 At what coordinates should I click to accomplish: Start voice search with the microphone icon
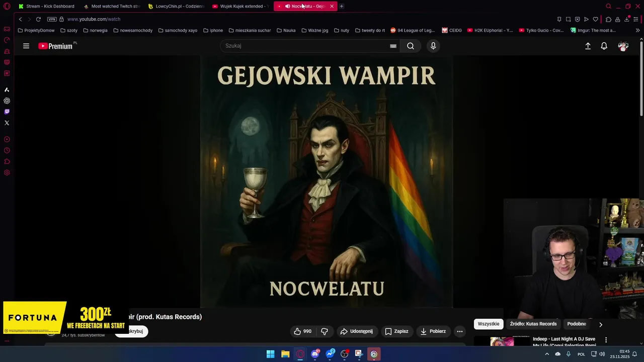click(x=433, y=46)
